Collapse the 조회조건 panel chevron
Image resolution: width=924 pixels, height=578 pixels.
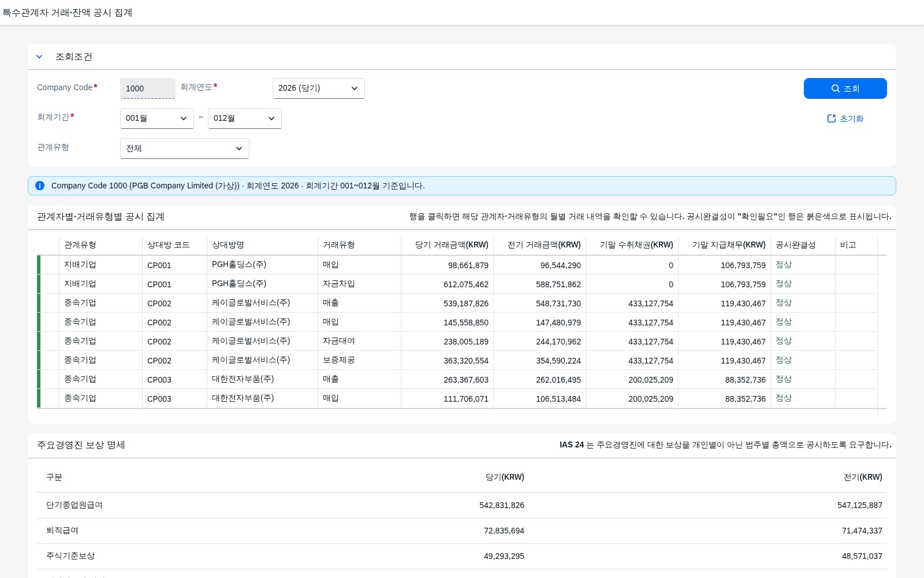click(39, 57)
